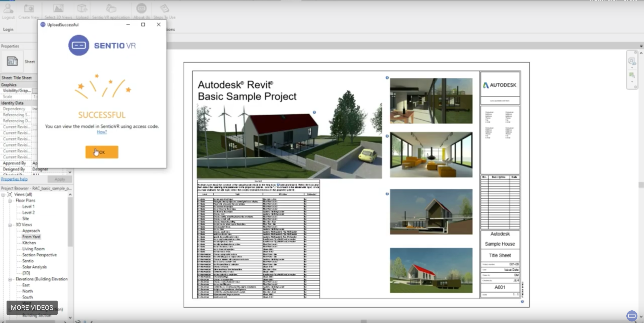The width and height of the screenshot is (644, 323).
Task: Select the From Yard 3D view
Action: 31,237
